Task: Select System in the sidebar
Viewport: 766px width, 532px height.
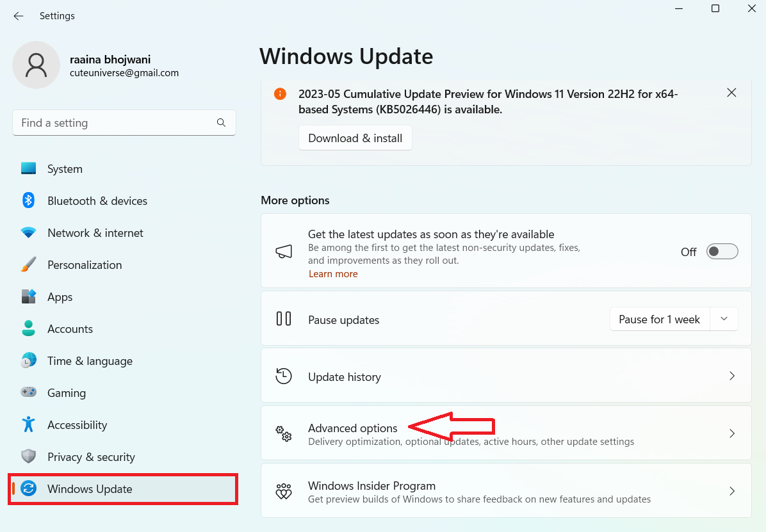Action: tap(65, 169)
